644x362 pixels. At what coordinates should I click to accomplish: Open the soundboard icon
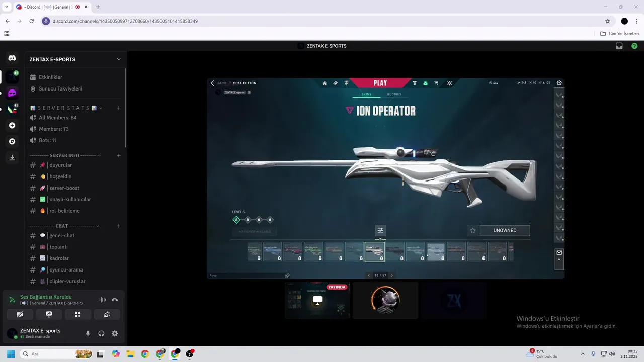click(x=107, y=314)
